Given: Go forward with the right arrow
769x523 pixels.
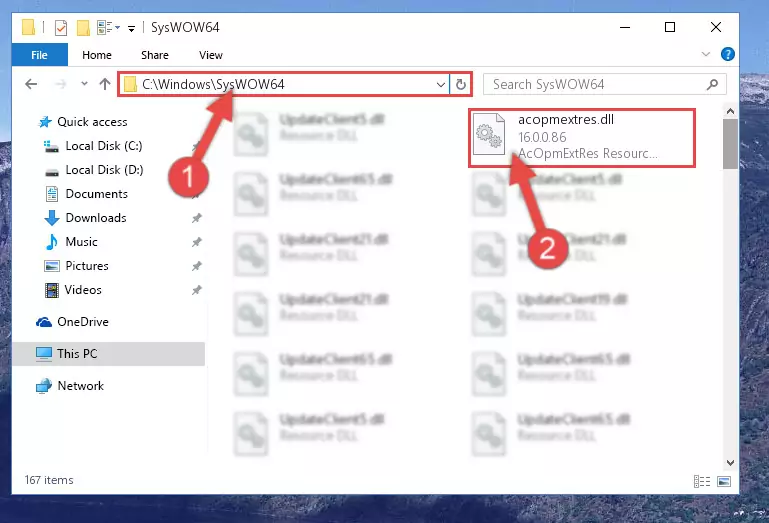Looking at the screenshot, I should point(60,84).
